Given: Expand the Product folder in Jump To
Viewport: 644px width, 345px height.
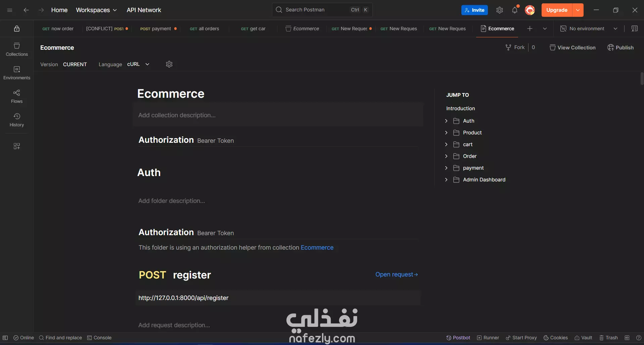Looking at the screenshot, I should (x=446, y=133).
